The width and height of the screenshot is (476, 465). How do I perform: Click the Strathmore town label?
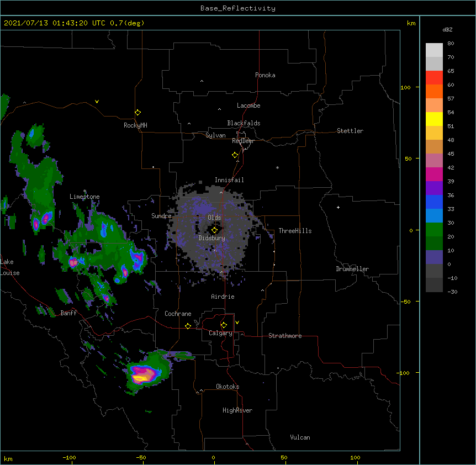click(x=285, y=336)
